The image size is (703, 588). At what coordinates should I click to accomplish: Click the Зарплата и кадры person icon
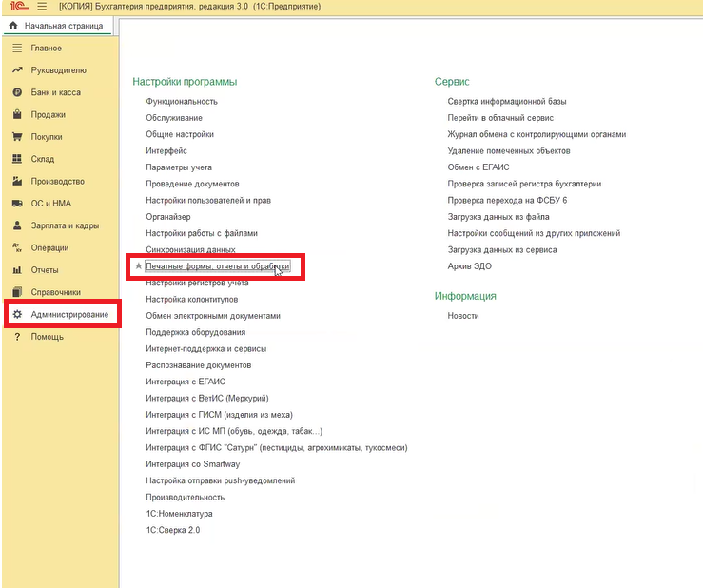pos(17,225)
